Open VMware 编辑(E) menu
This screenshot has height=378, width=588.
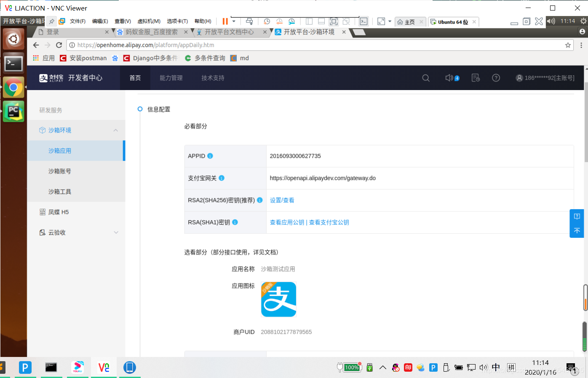(100, 21)
